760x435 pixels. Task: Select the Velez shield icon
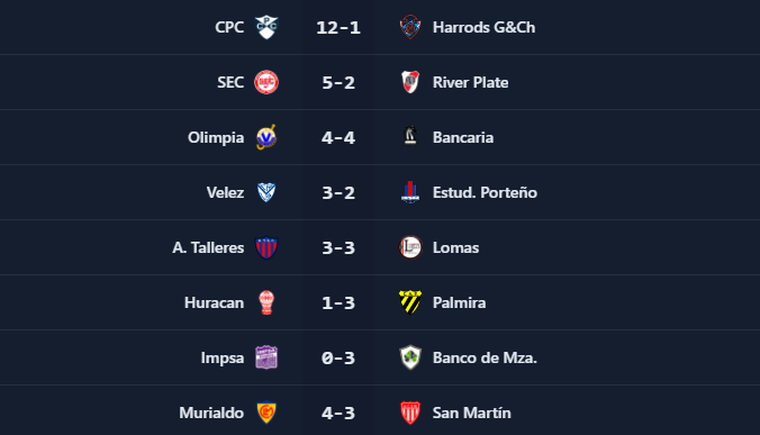[x=266, y=192]
